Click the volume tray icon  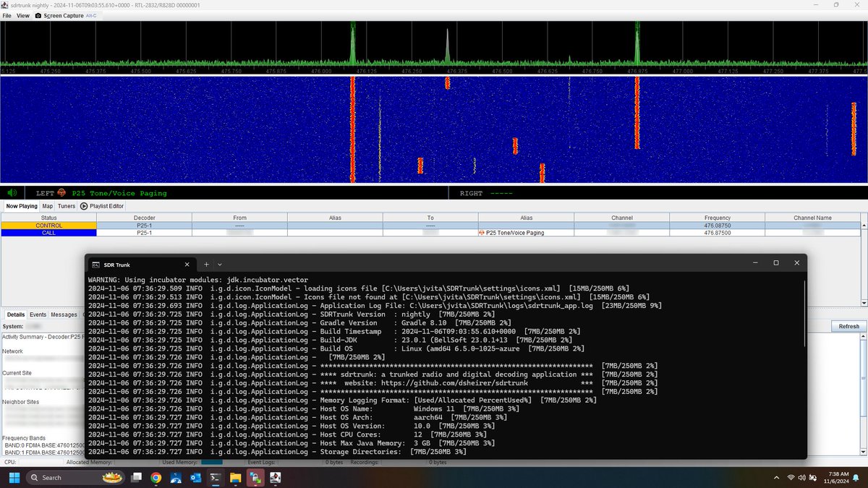click(804, 477)
